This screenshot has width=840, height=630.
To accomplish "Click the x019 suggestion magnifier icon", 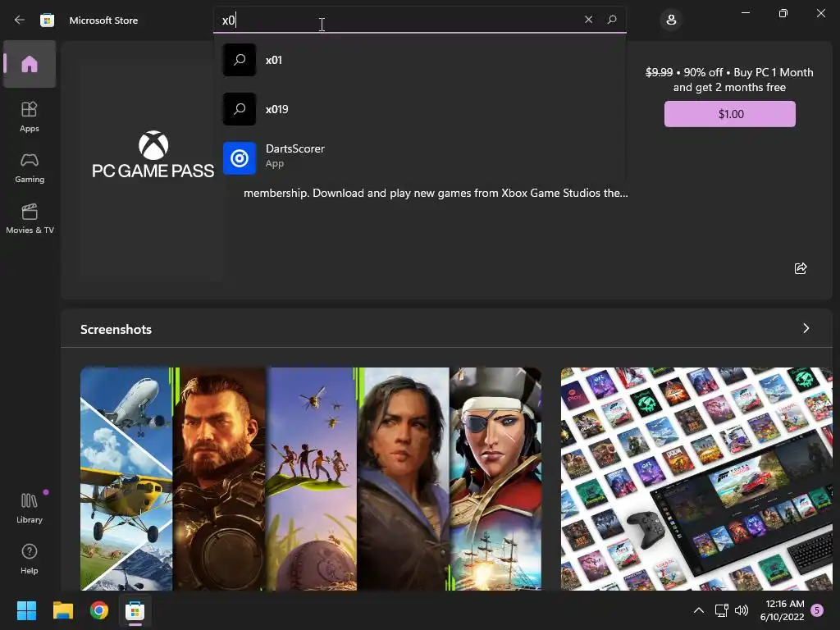I will pyautogui.click(x=240, y=109).
